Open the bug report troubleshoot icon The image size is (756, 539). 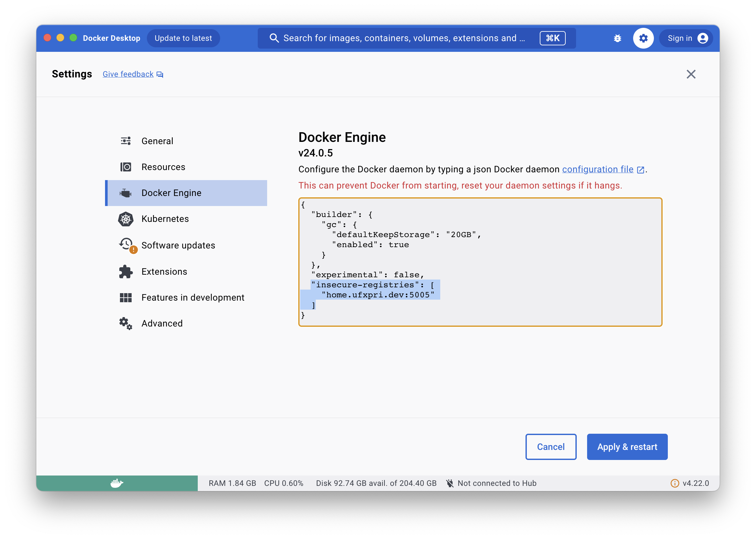(x=617, y=38)
